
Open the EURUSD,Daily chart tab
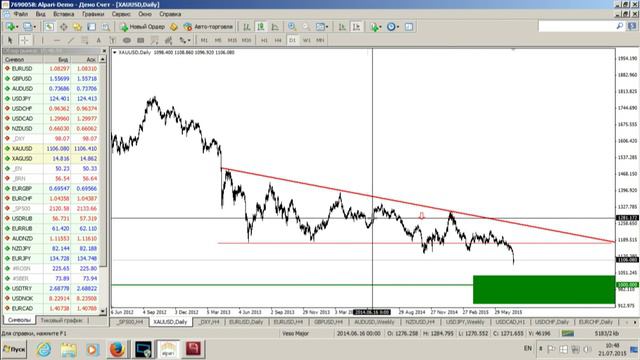tap(246, 322)
